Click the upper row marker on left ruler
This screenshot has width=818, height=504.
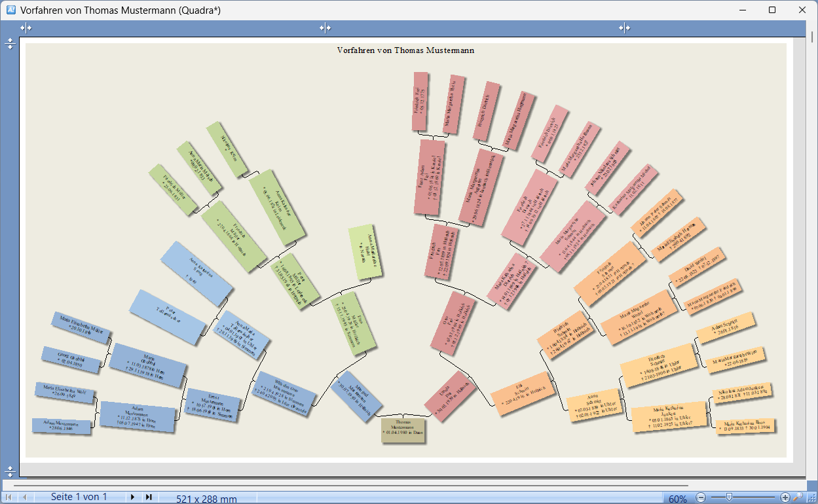[x=10, y=43]
